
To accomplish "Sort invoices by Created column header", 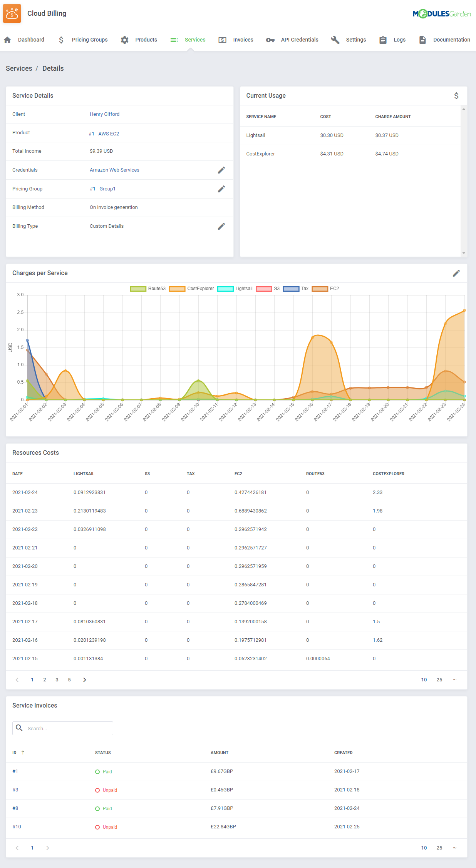I will click(x=344, y=753).
